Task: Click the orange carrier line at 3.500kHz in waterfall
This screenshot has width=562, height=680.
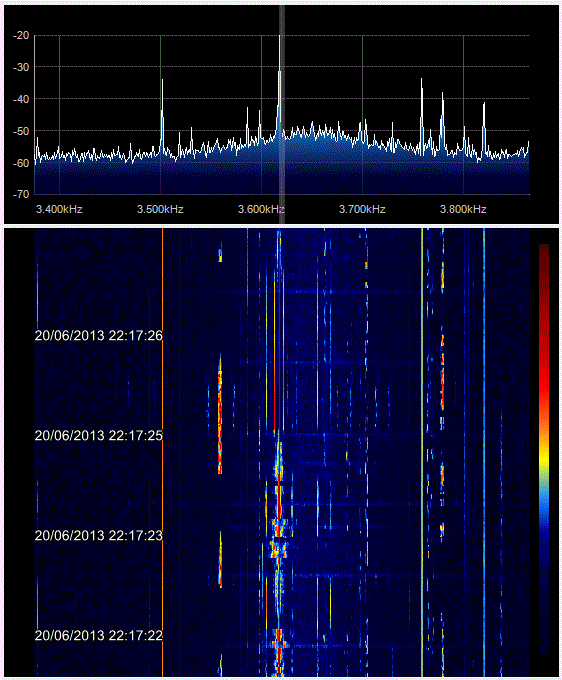Action: (x=162, y=451)
